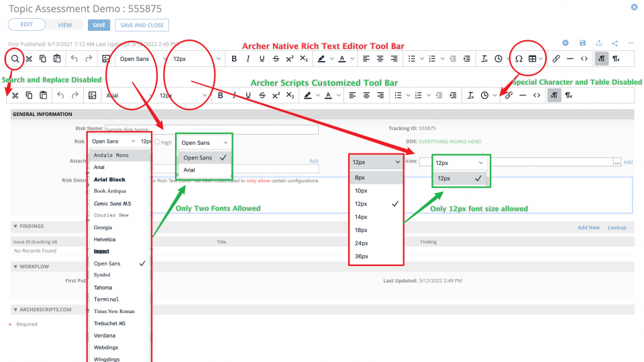Insert special character with the Omega icon
This screenshot has width=644, height=362.
click(x=519, y=59)
